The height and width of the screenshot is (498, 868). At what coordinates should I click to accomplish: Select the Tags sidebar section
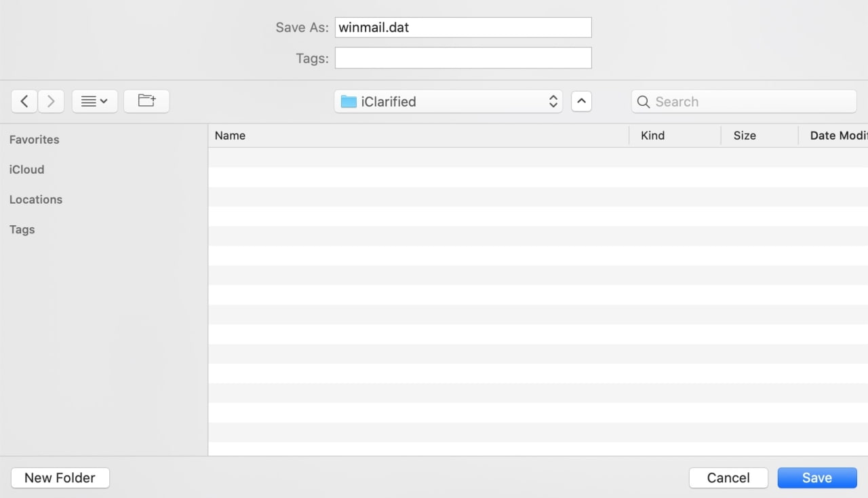pyautogui.click(x=22, y=229)
